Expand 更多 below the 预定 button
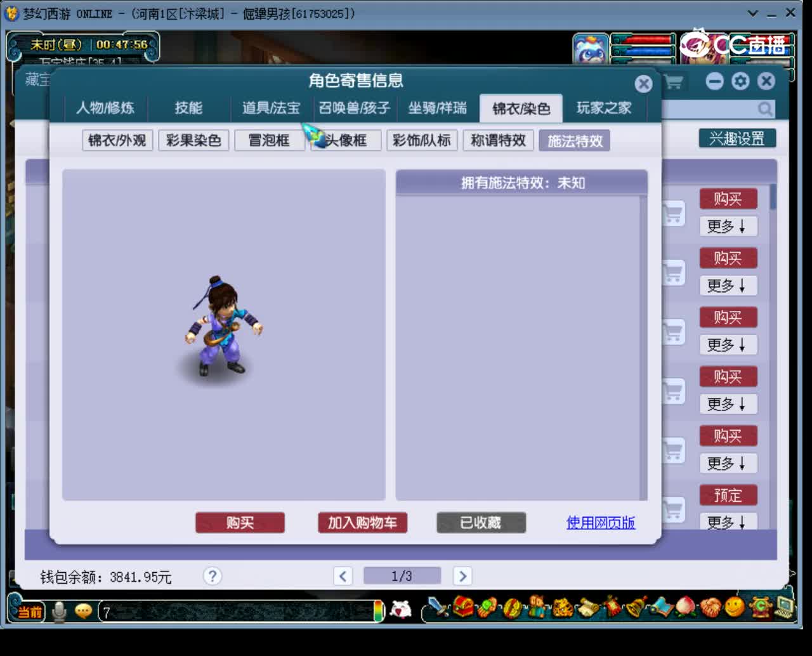Screen dimensions: 812x656 [728, 522]
